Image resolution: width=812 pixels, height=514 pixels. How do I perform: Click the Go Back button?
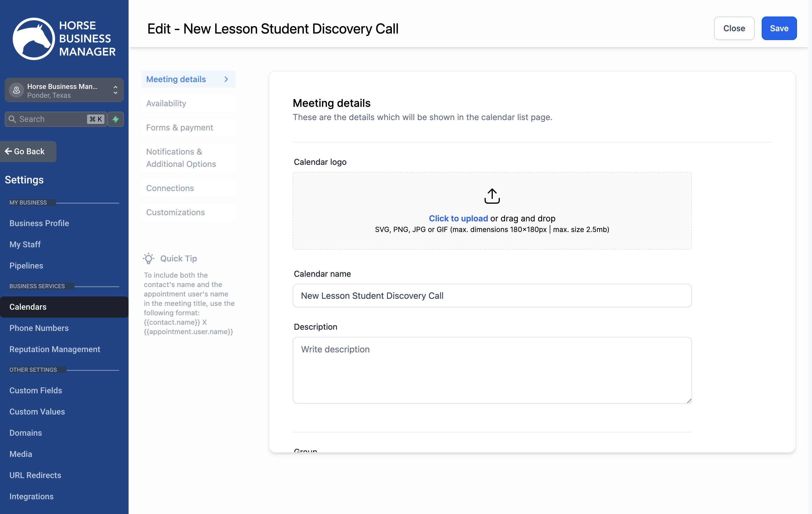[28, 152]
